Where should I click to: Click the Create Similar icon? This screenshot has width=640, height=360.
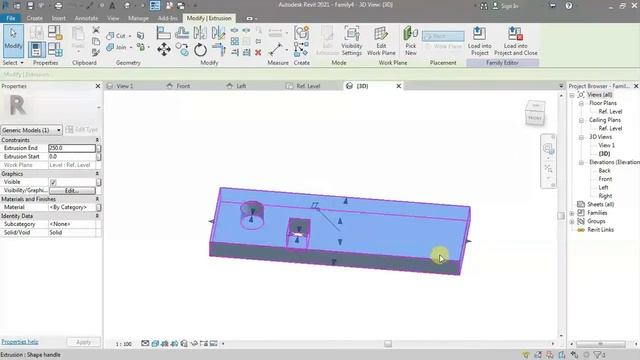301,50
